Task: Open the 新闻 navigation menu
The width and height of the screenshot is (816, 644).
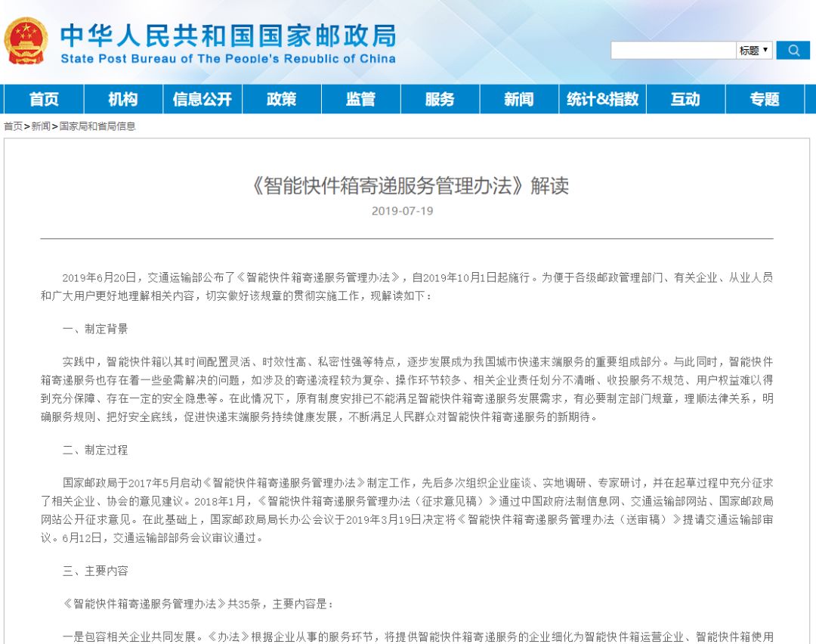Action: coord(518,99)
